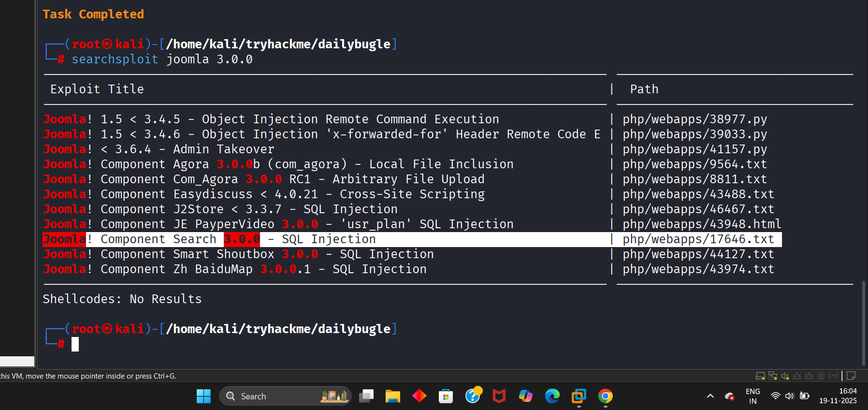Open Task View from the taskbar
Screen dimensions: 868x410
366,396
